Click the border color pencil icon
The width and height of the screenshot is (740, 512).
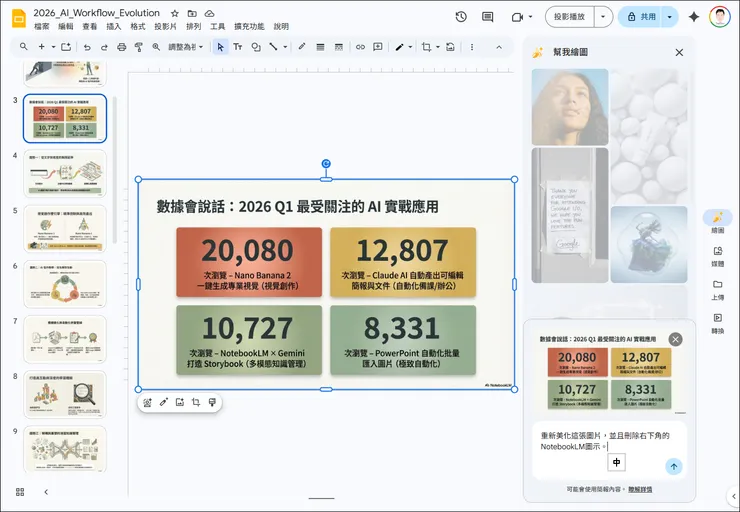302,47
